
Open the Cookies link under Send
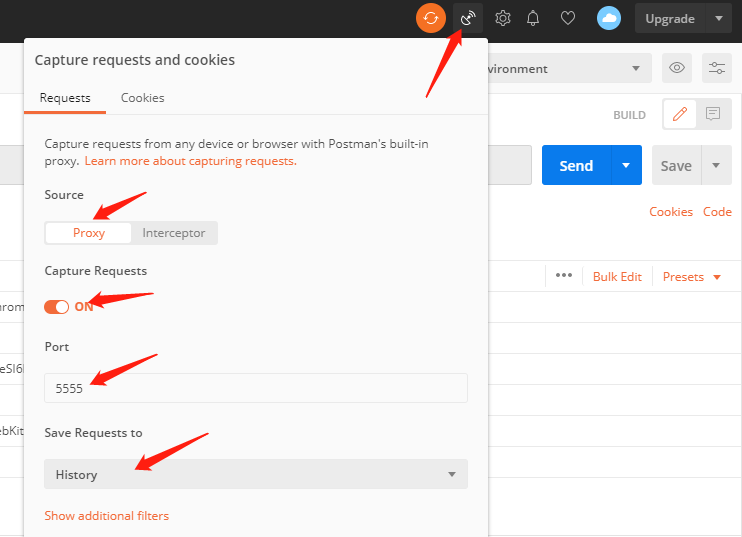click(x=671, y=212)
